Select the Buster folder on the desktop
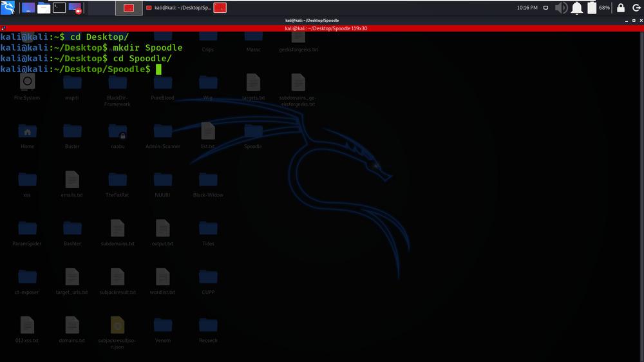The height and width of the screenshot is (362, 644). (x=72, y=136)
